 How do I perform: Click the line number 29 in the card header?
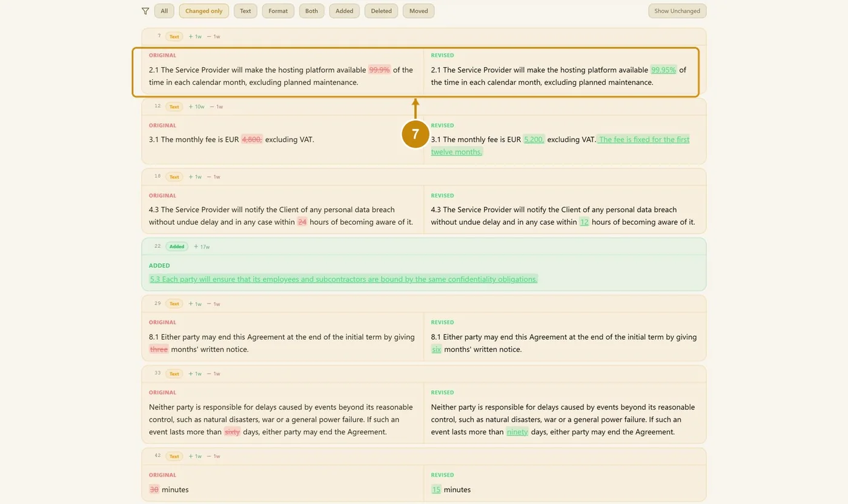tap(157, 303)
